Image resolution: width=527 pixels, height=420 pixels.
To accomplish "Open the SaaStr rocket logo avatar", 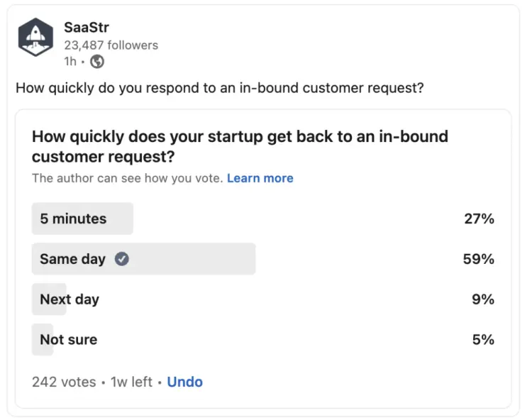I will [x=35, y=37].
